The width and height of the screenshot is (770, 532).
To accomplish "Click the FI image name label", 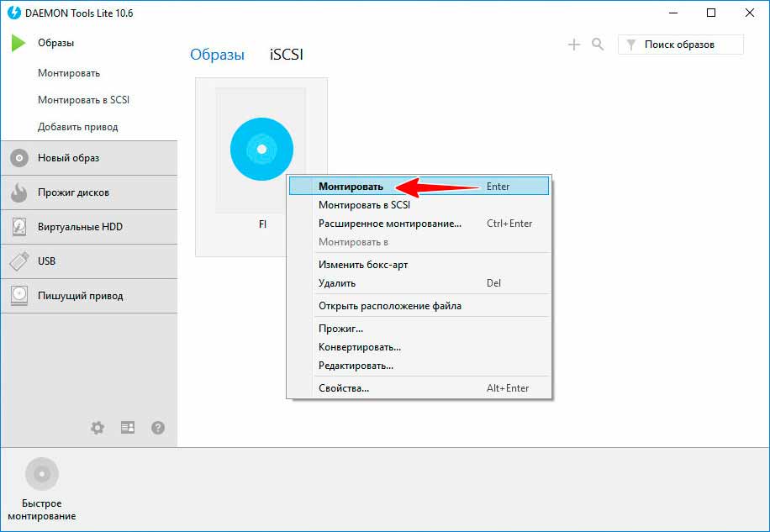I will coord(262,224).
